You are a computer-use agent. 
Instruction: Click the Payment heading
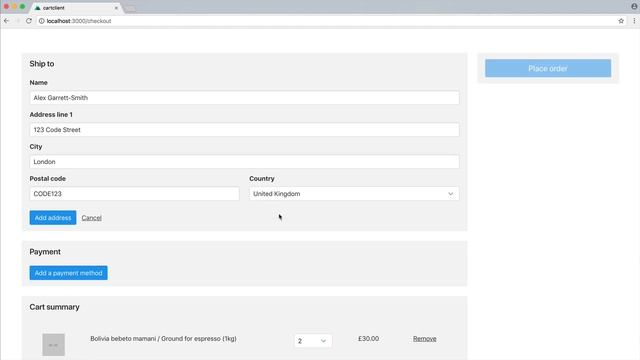(45, 252)
